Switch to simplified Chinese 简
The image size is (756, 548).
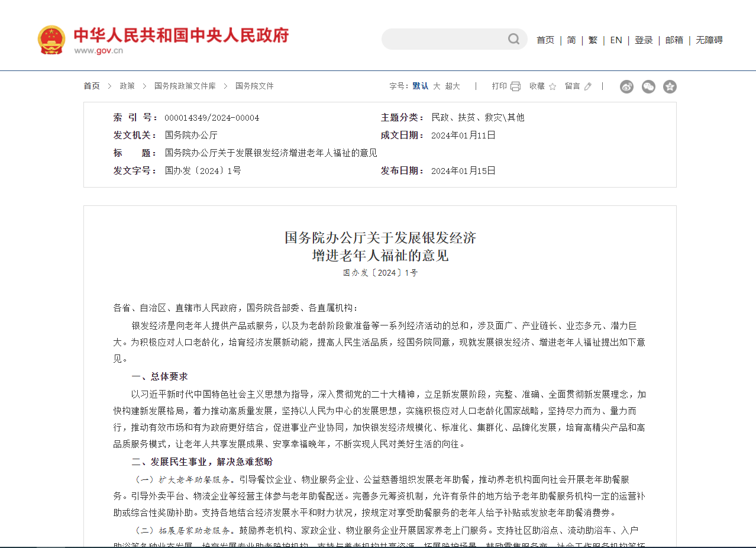571,40
